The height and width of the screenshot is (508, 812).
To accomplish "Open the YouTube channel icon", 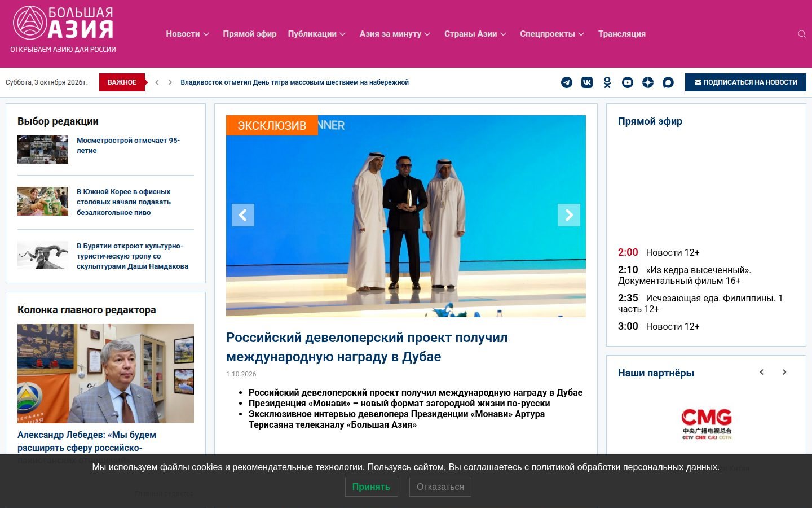I will 628,82.
